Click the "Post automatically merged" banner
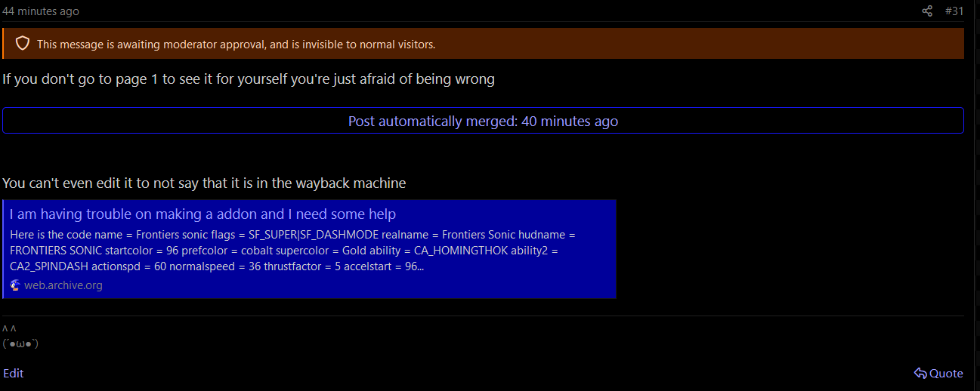The image size is (980, 391). pyautogui.click(x=483, y=121)
